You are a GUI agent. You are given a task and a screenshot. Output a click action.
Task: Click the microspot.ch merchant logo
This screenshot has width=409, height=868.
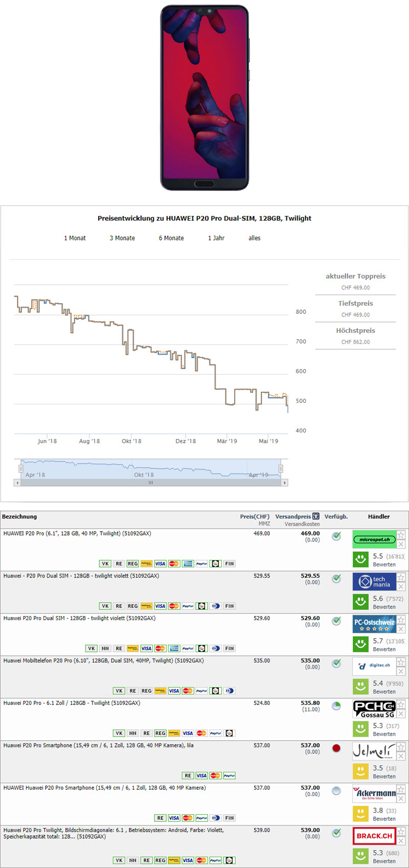pyautogui.click(x=374, y=539)
